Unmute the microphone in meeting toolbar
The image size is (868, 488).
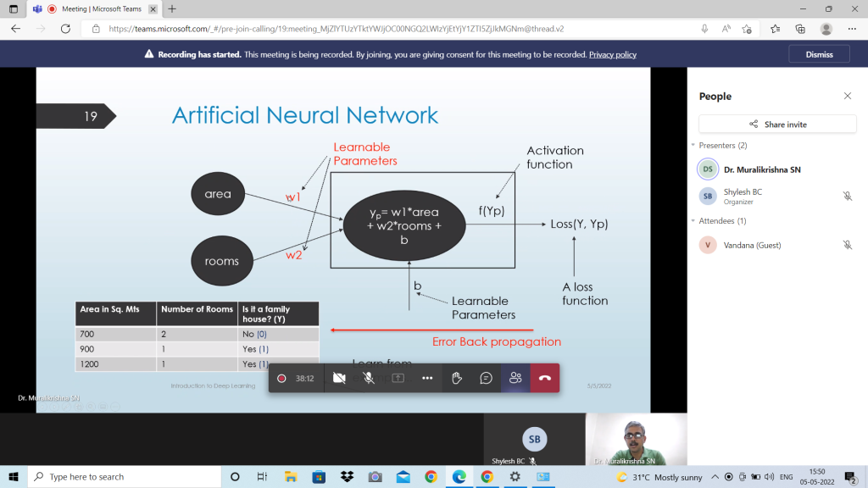[369, 378]
